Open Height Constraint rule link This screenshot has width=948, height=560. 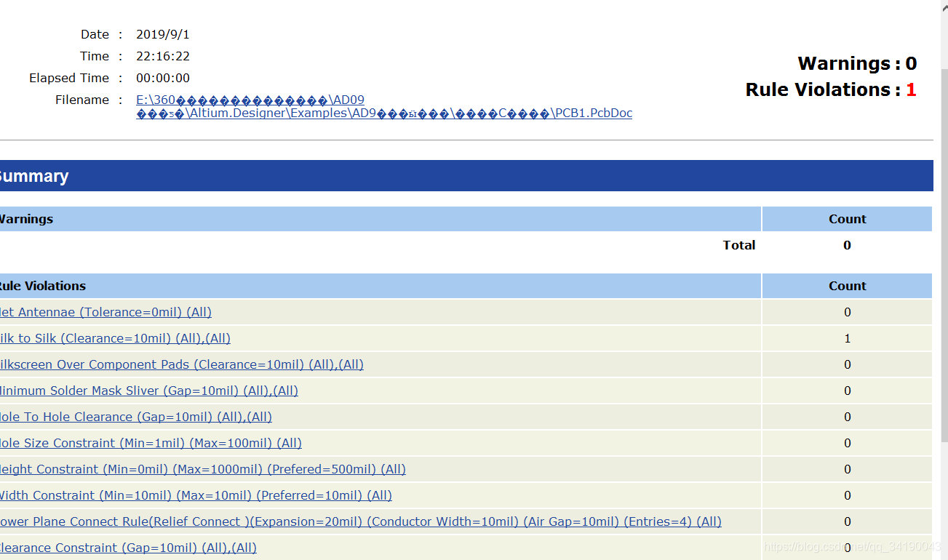pyautogui.click(x=203, y=469)
